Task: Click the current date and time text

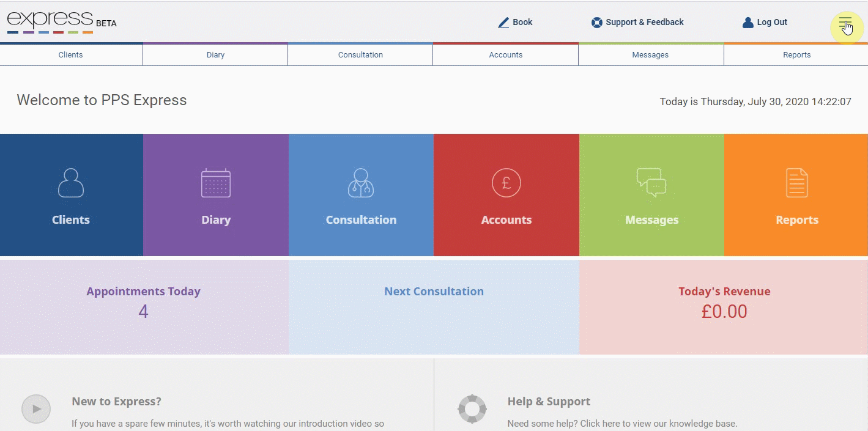Action: (755, 102)
